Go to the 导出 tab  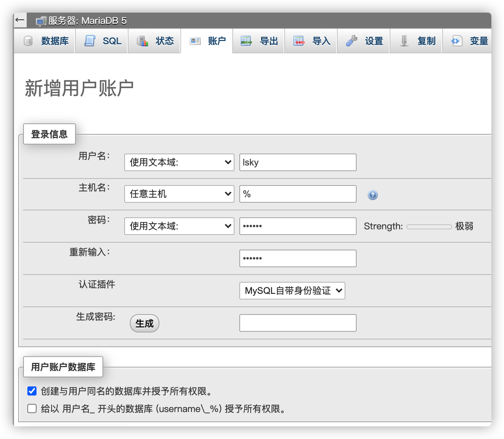259,41
